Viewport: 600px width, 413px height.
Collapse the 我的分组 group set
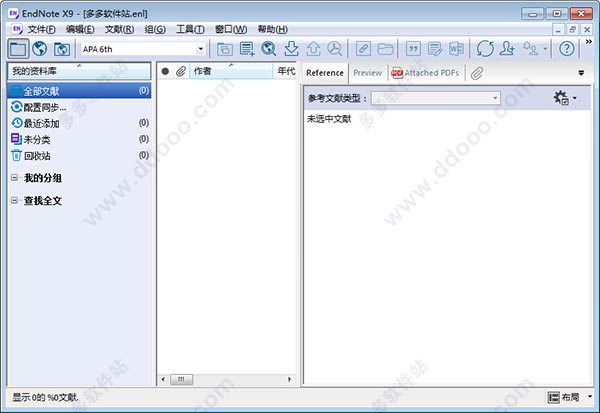(14, 178)
